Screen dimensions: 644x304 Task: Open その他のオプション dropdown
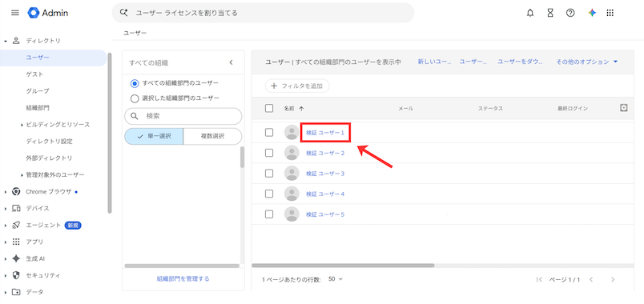pyautogui.click(x=587, y=62)
